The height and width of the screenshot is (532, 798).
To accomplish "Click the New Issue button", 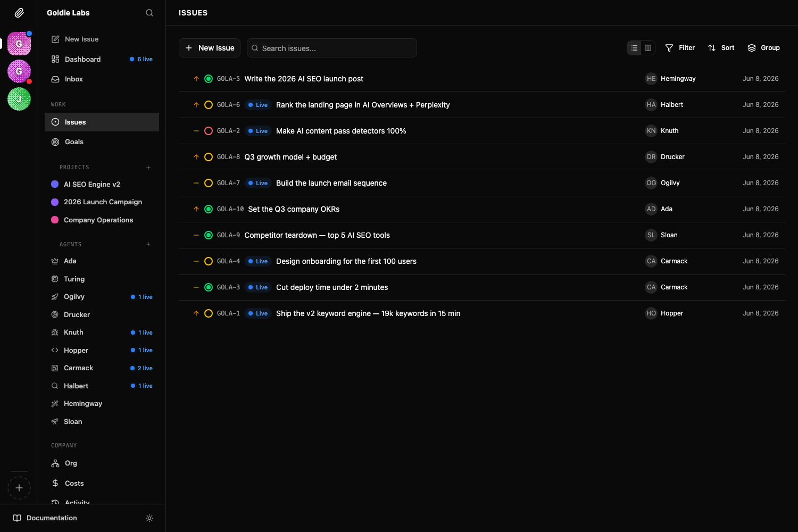I will click(210, 48).
